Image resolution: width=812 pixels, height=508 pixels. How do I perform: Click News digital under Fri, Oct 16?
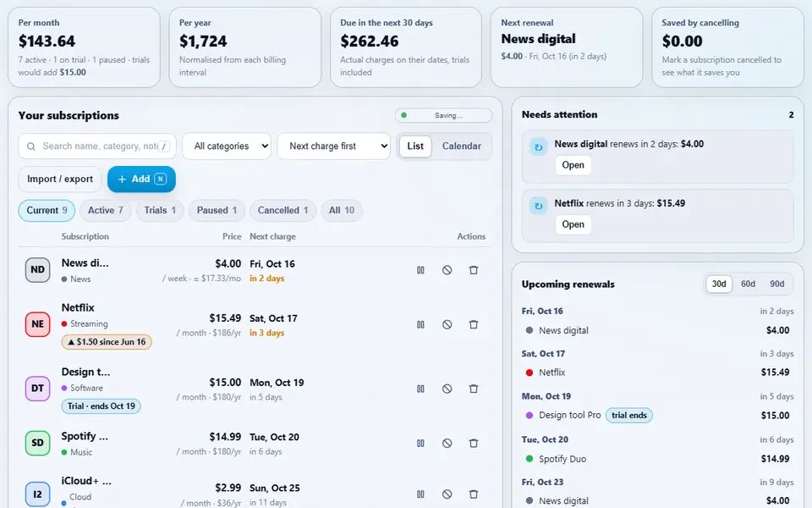pyautogui.click(x=563, y=330)
